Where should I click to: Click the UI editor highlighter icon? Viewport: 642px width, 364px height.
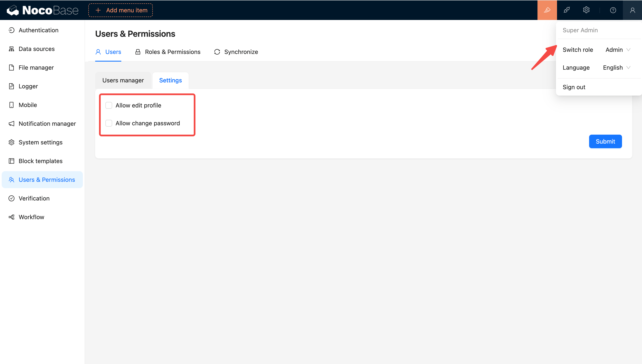547,10
